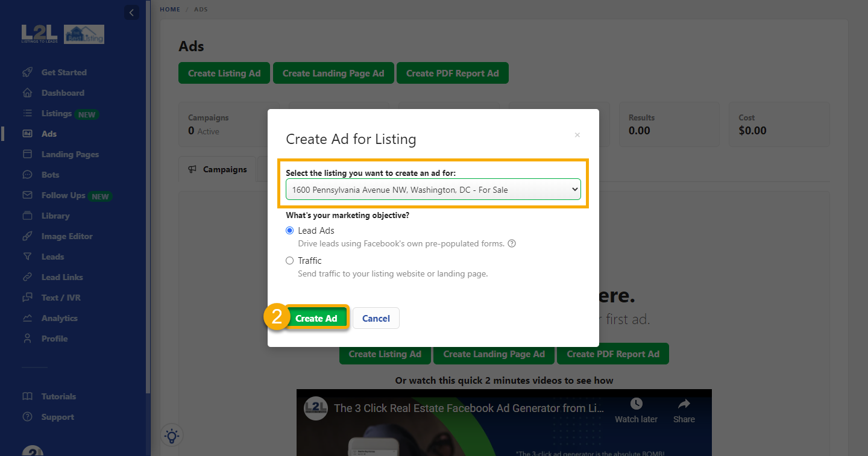Open the Lead Links section
Image resolution: width=868 pixels, height=456 pixels.
coord(61,276)
